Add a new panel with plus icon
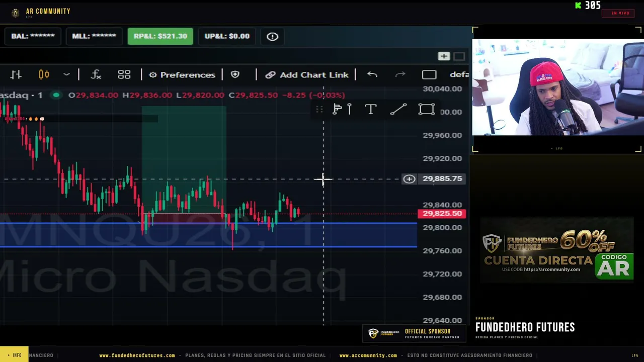Screen dimensions: 644x362 coord(444,56)
